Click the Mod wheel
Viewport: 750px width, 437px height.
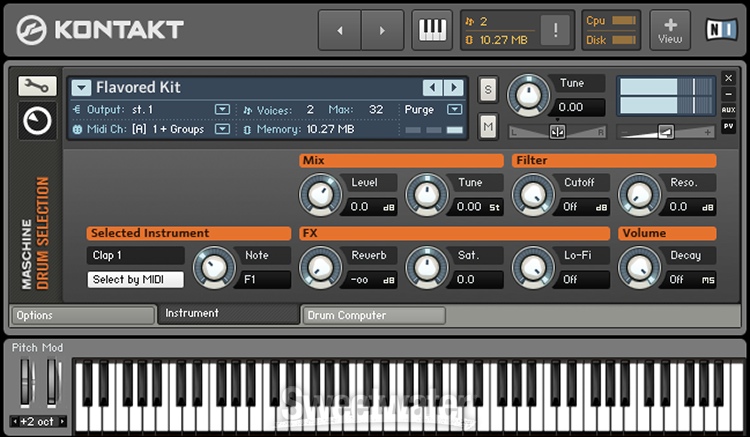point(52,383)
